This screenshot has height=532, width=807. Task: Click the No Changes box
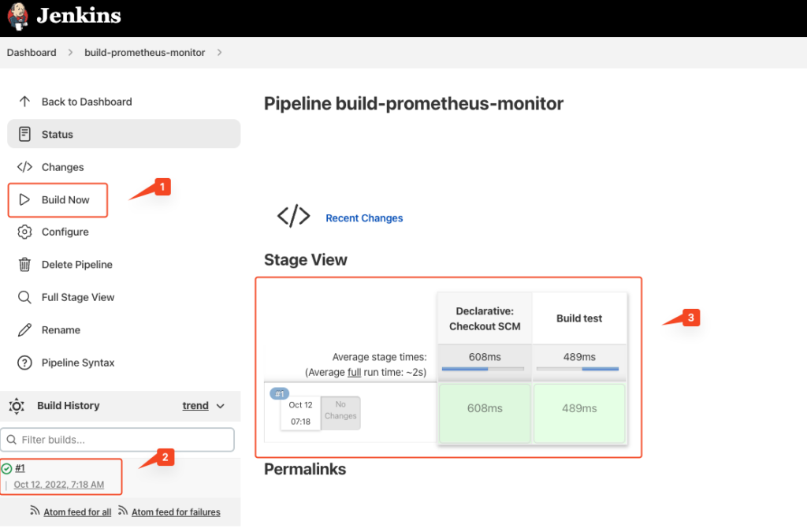340,413
